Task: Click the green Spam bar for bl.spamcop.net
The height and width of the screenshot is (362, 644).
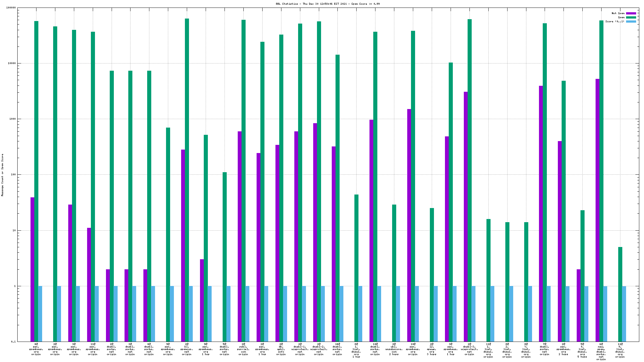Action: (x=187, y=157)
